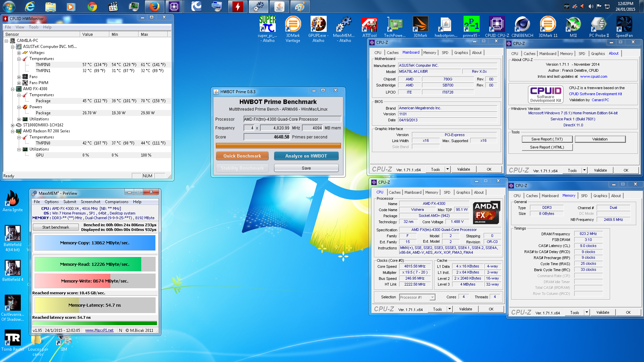
Task: Open 3DMark 11 desktop icon
Action: tap(548, 27)
